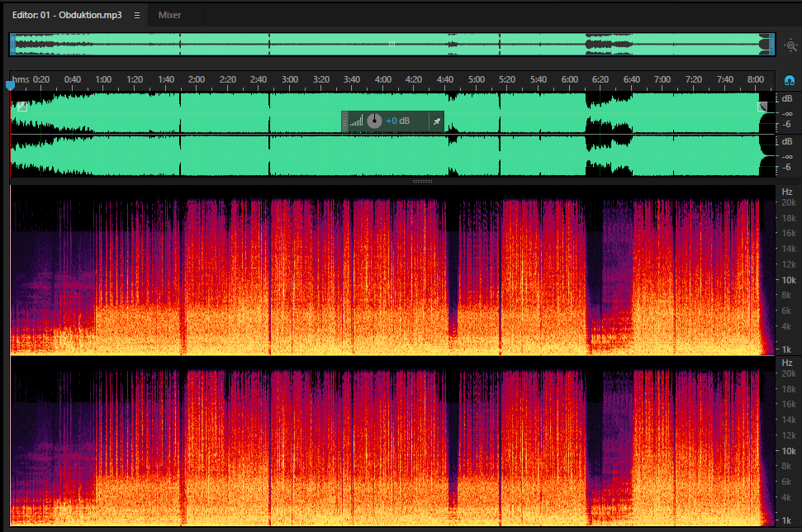Click the blue playhead marker on the ruler
Viewport: 802px width, 532px height.
(x=10, y=85)
